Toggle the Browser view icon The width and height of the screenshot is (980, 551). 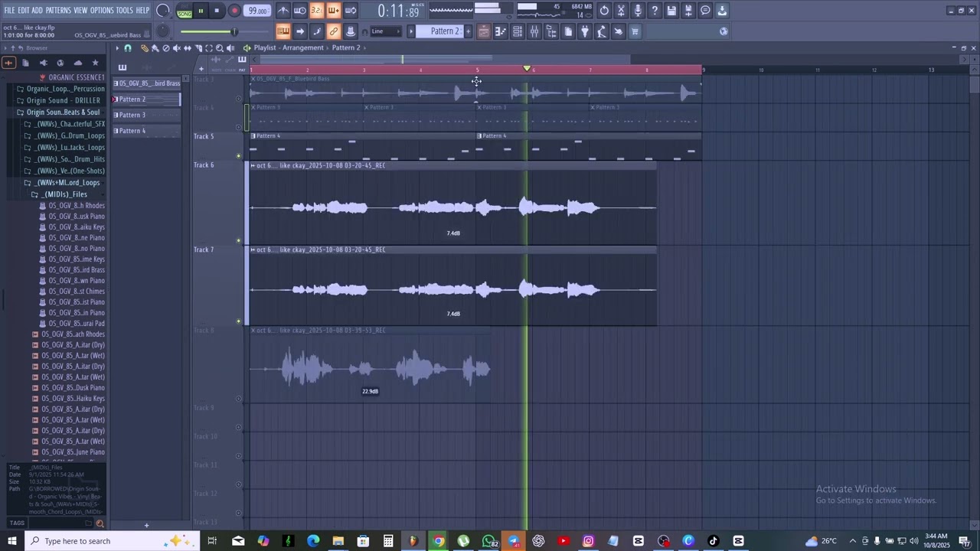click(x=551, y=31)
